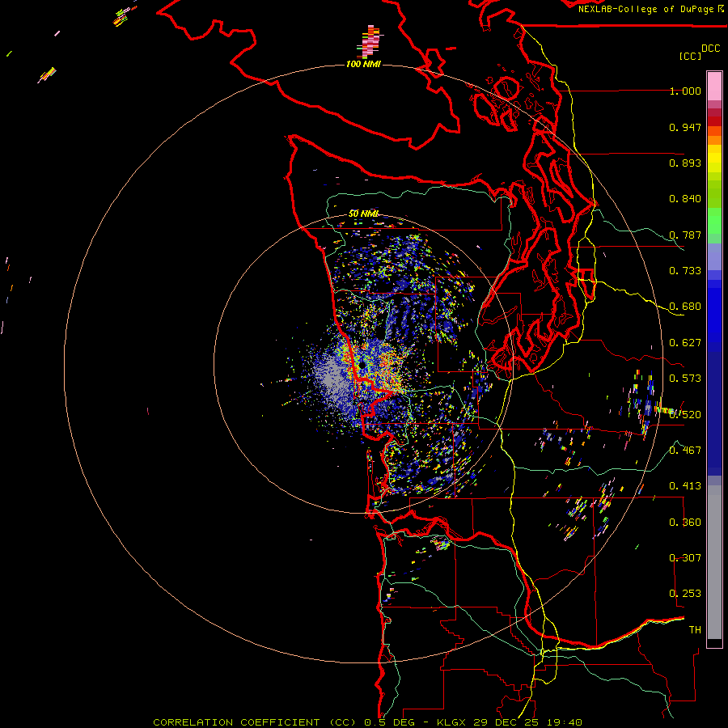Click the [CC] units label

pos(691,56)
